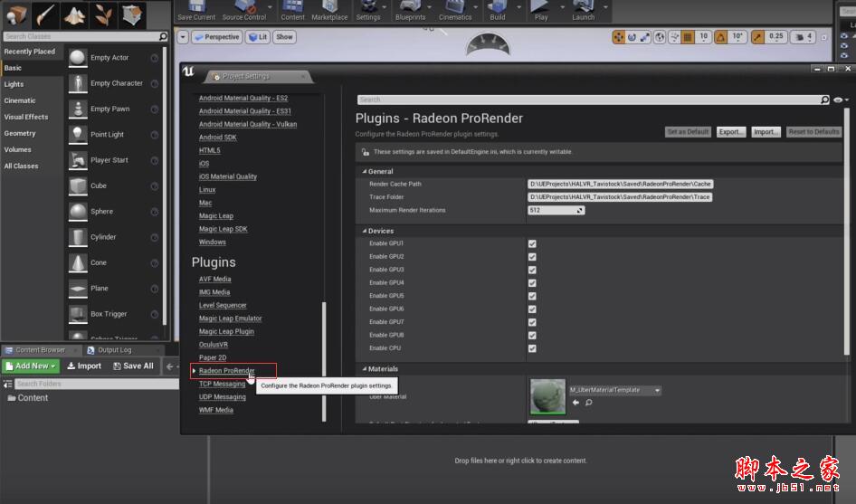Click Set as Default button
856x504 pixels.
[x=688, y=131]
